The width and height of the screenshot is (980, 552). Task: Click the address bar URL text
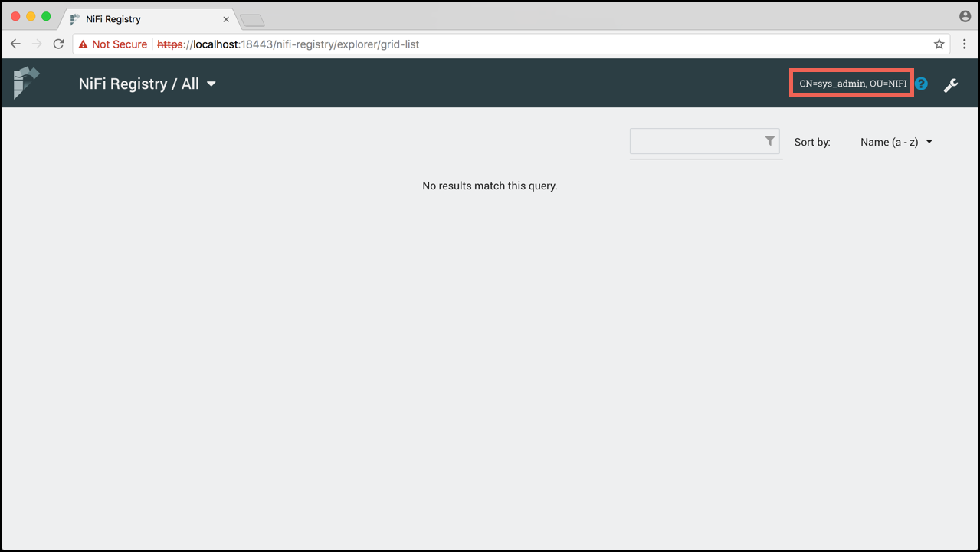pos(289,44)
